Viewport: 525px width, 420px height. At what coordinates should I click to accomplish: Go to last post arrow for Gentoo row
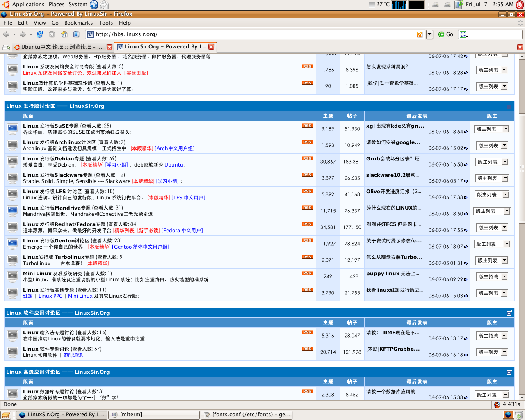(466, 247)
